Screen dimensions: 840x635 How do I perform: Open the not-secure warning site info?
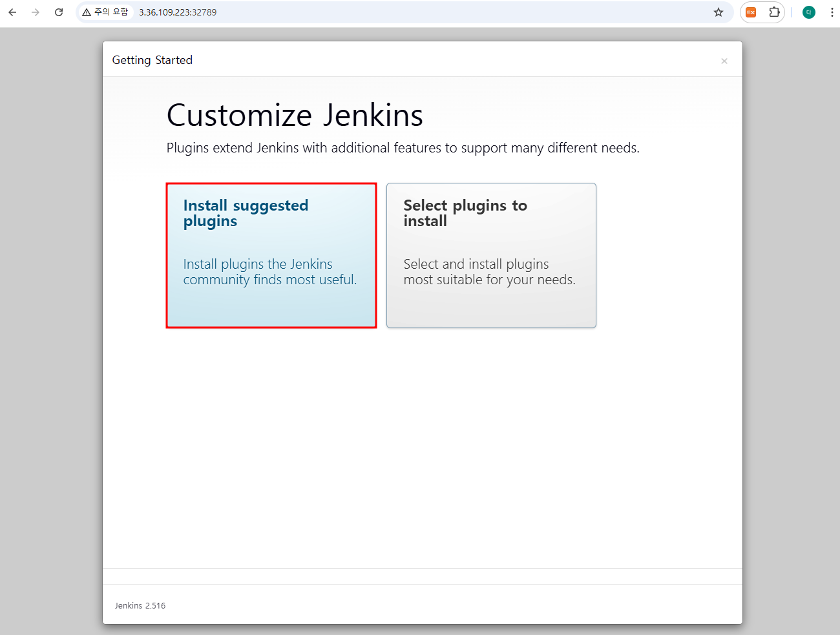(x=105, y=12)
